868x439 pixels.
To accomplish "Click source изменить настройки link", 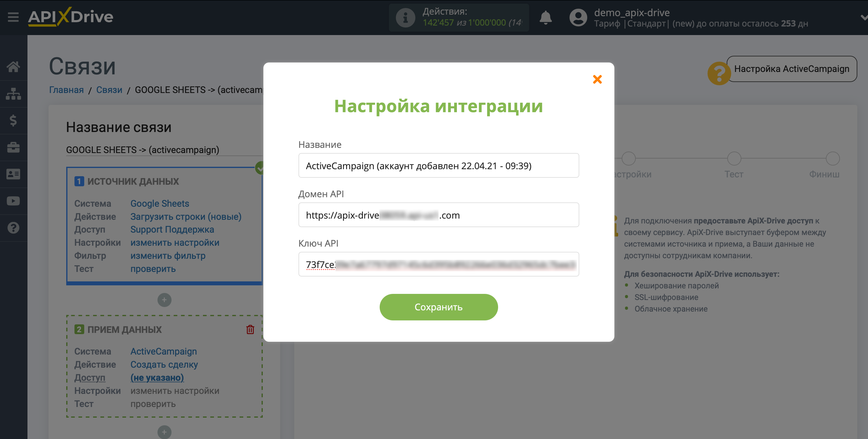I will pos(175,242).
